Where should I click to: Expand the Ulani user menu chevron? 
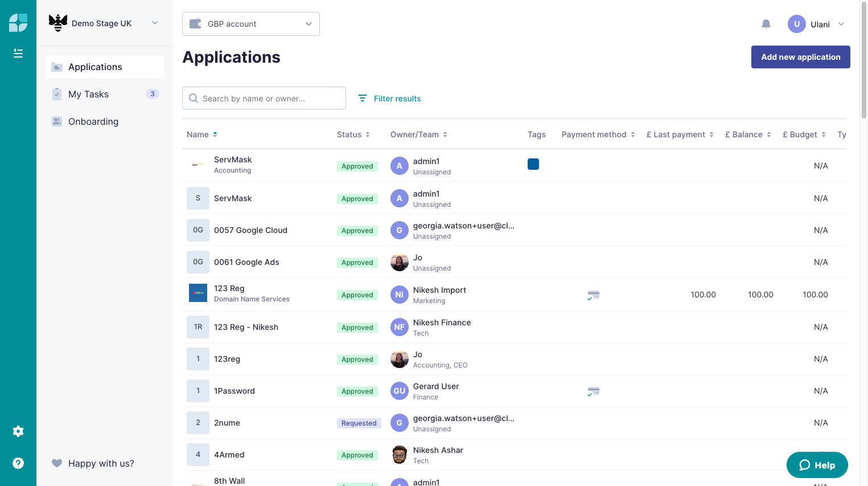tap(841, 24)
